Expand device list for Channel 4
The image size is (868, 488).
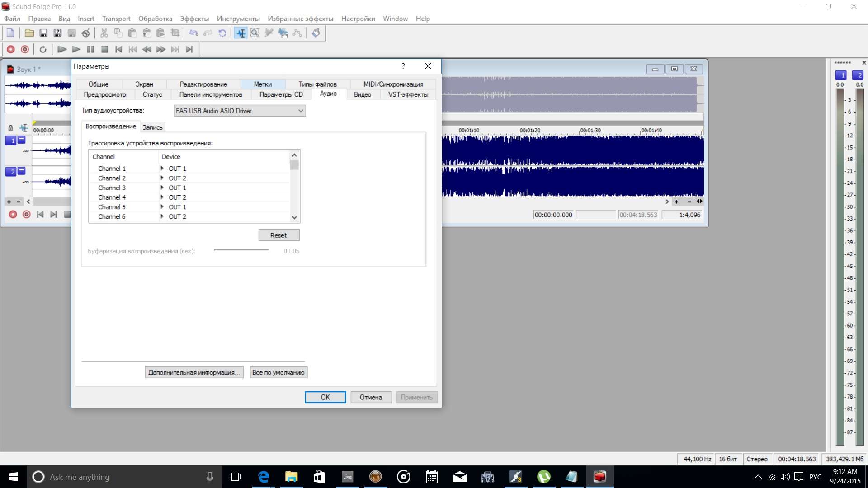point(162,197)
